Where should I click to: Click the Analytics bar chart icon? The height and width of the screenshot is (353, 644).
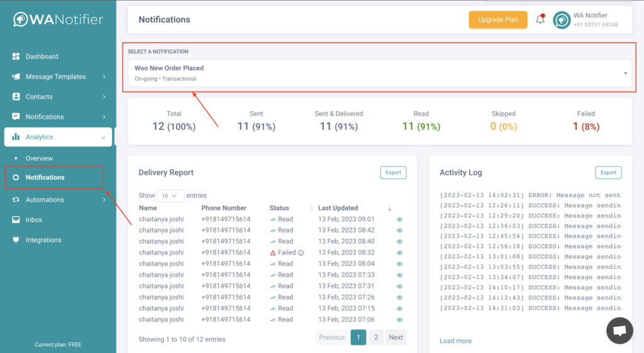16,136
